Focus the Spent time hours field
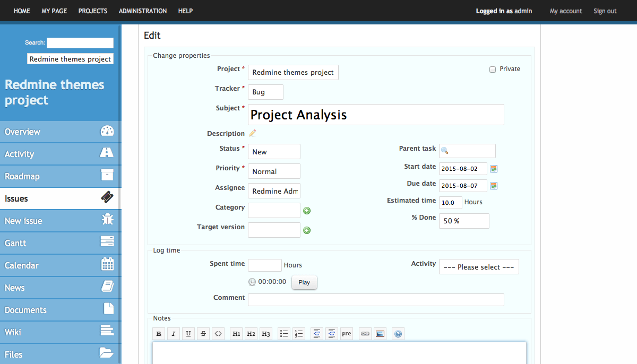 pos(265,265)
